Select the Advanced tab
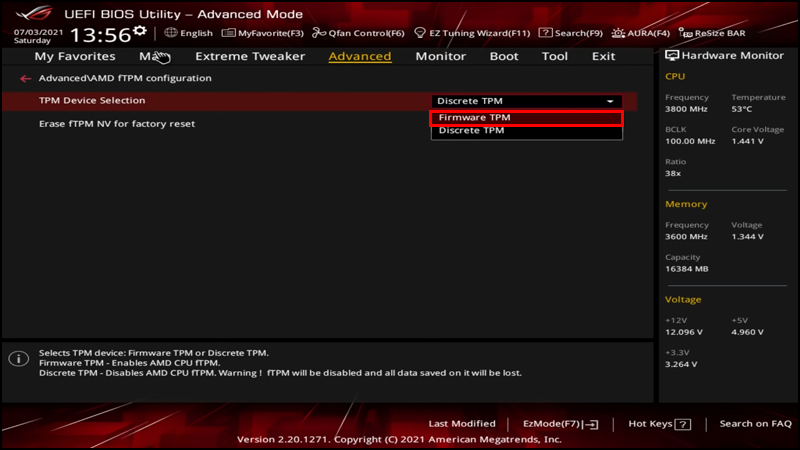The height and width of the screenshot is (450, 800). pyautogui.click(x=360, y=56)
